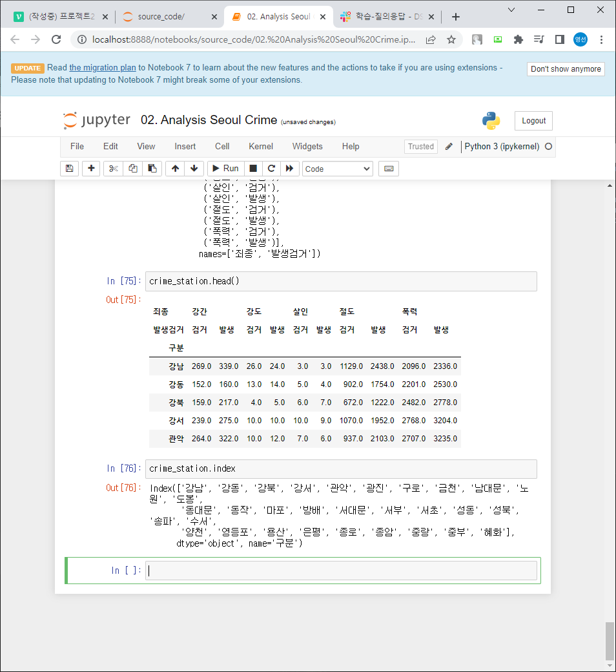
Task: Run the selected cell
Action: [226, 169]
